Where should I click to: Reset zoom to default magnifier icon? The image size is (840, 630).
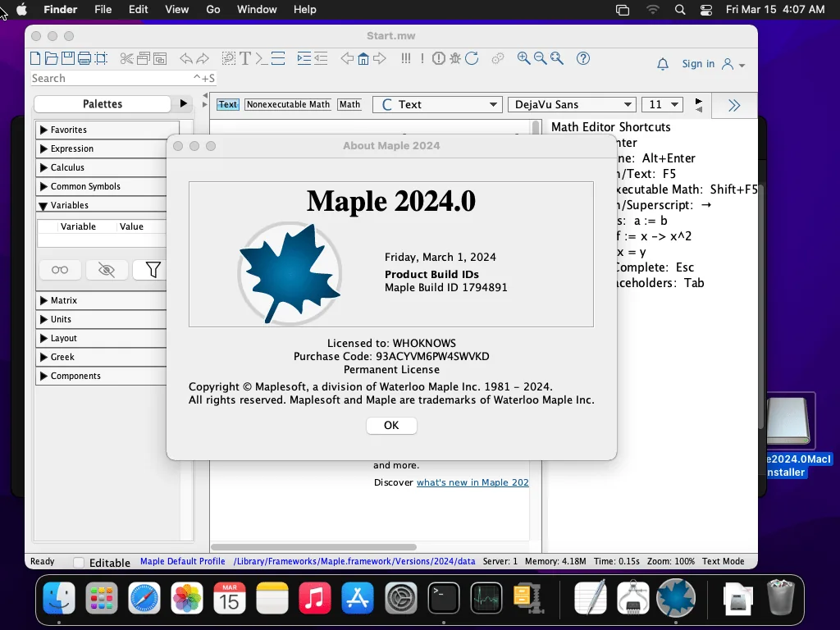click(x=557, y=58)
